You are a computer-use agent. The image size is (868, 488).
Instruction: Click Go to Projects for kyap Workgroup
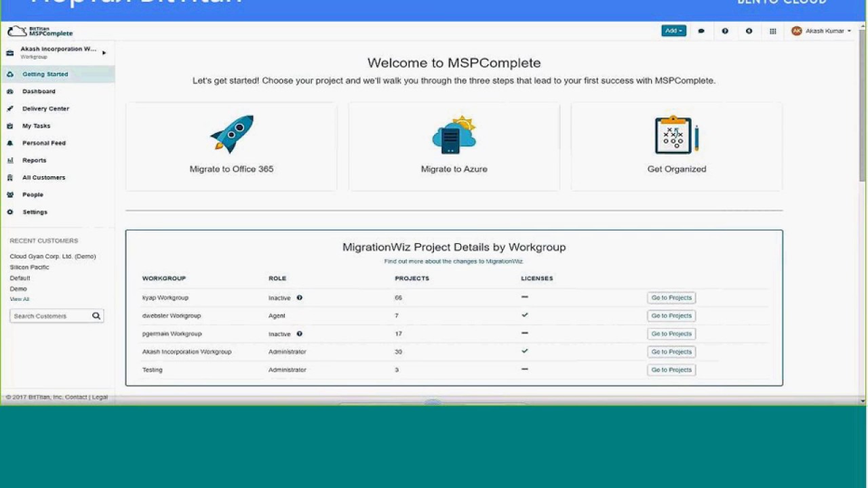tap(671, 298)
